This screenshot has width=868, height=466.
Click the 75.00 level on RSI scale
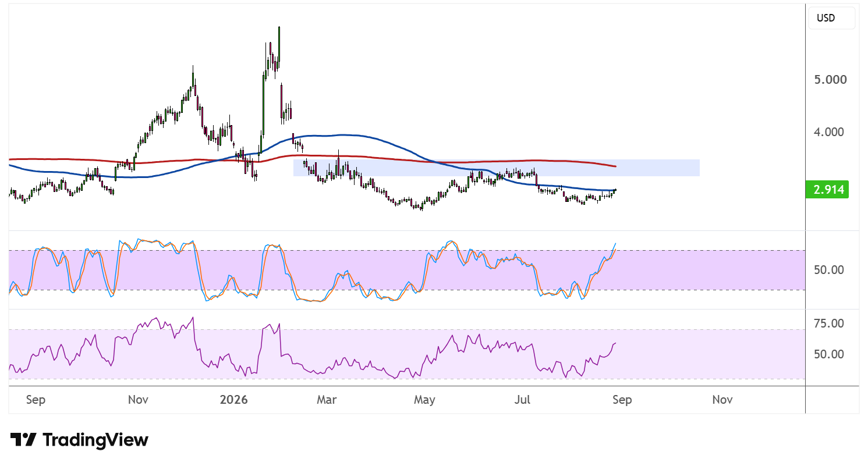point(827,323)
